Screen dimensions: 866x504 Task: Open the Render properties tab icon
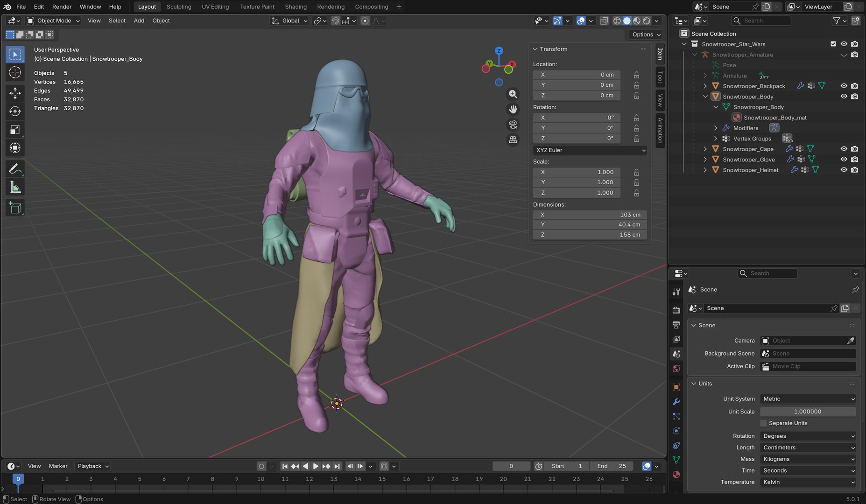tap(676, 310)
